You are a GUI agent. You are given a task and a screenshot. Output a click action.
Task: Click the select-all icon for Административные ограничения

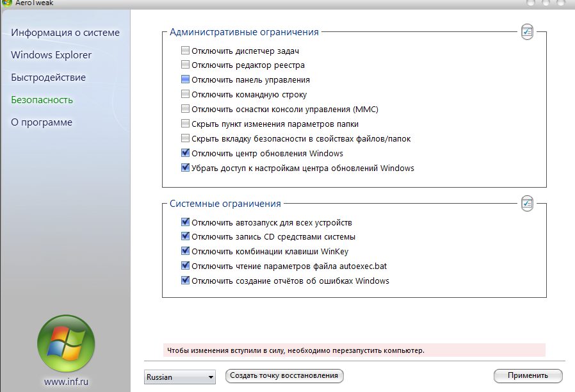click(527, 32)
